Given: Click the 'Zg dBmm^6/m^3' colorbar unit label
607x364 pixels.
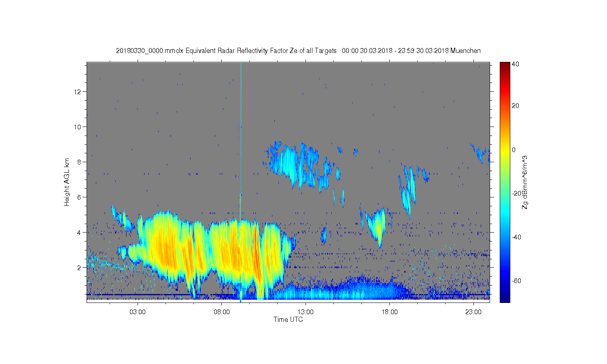Looking at the screenshot, I should tap(525, 182).
